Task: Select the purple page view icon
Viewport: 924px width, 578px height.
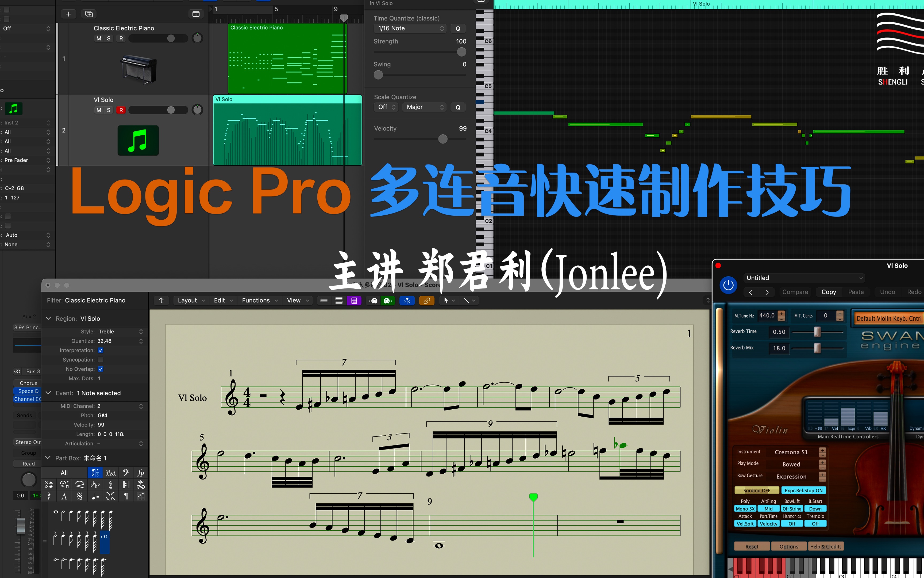Action: point(354,301)
